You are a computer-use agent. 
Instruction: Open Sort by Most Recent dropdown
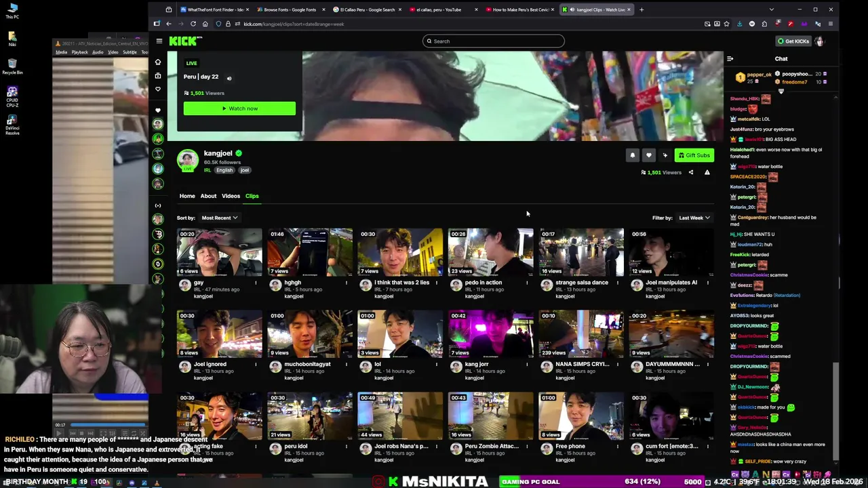pos(219,218)
